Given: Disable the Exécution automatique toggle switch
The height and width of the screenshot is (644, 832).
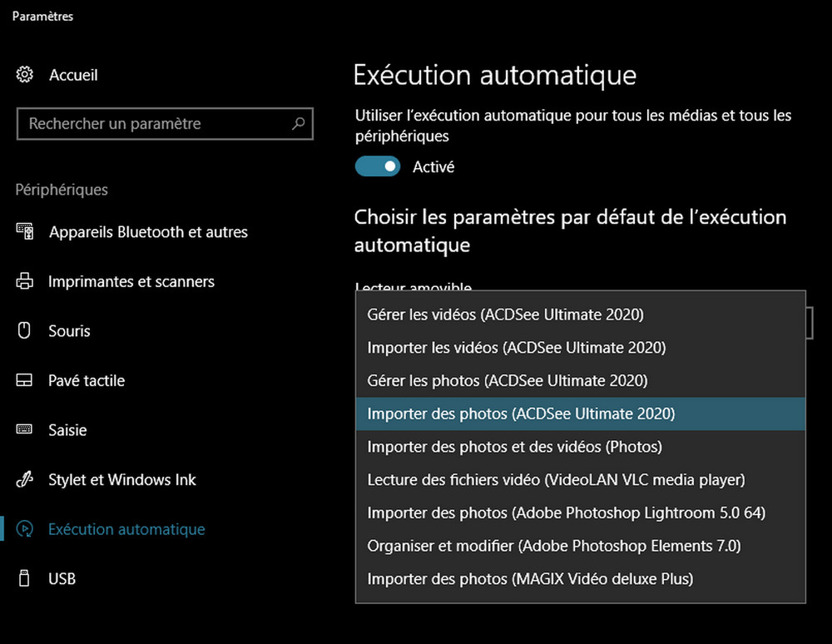Looking at the screenshot, I should pyautogui.click(x=378, y=166).
